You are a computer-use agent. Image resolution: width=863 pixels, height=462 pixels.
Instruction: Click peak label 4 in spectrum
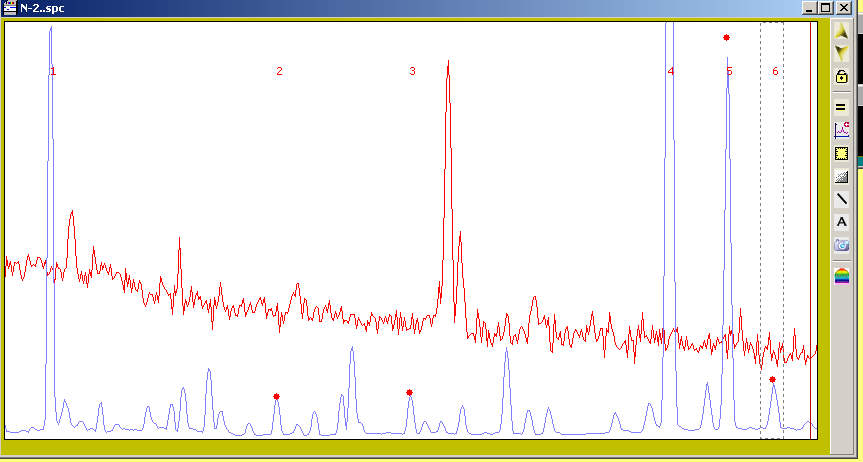(x=670, y=71)
